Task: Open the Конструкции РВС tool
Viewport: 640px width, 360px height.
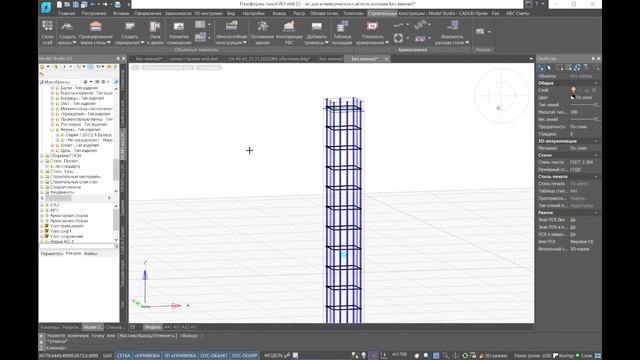Action: [289, 32]
